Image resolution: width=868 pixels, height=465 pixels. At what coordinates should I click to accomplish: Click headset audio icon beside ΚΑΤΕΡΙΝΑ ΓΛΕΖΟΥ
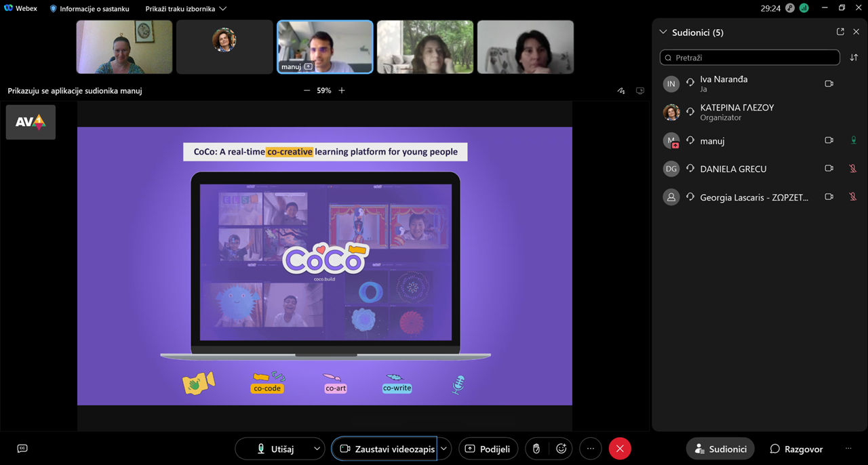(690, 111)
